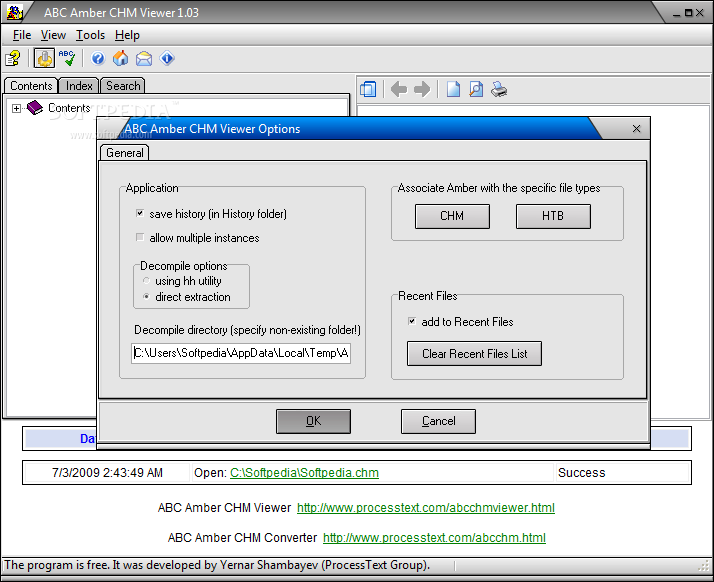Toggle add to Recent Files checkbox
The image size is (714, 582).
coord(412,321)
